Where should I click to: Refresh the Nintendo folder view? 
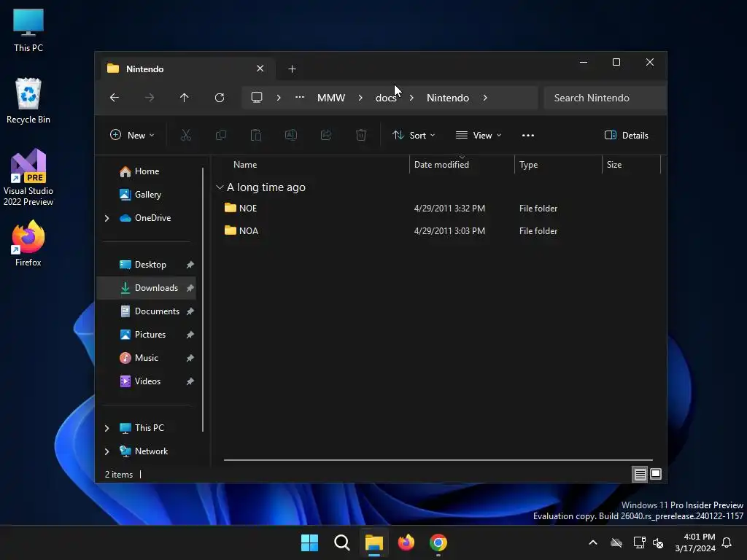pyautogui.click(x=220, y=98)
